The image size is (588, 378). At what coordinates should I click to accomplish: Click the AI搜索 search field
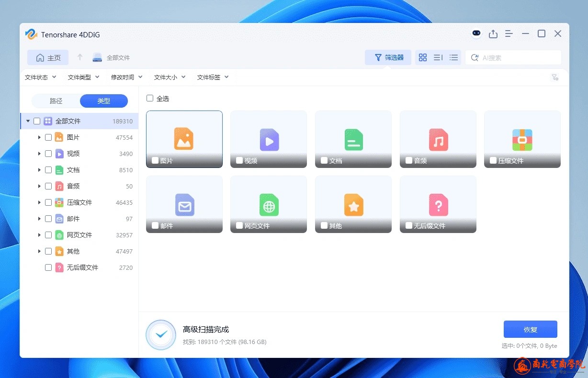517,57
